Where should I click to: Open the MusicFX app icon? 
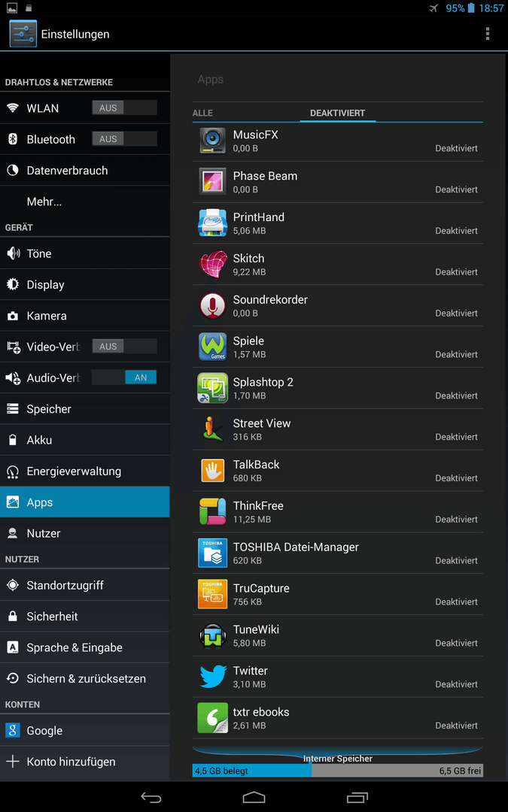coord(212,141)
